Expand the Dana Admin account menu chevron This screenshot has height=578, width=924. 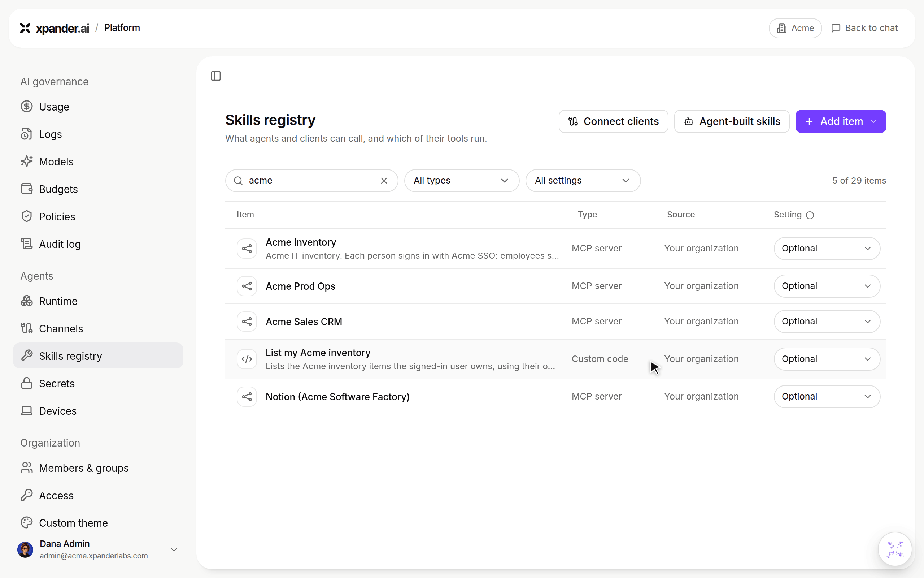[174, 550]
